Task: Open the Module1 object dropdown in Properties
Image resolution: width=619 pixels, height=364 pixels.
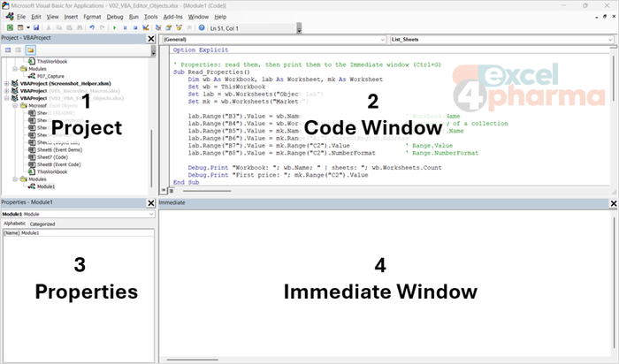Action: pyautogui.click(x=78, y=214)
